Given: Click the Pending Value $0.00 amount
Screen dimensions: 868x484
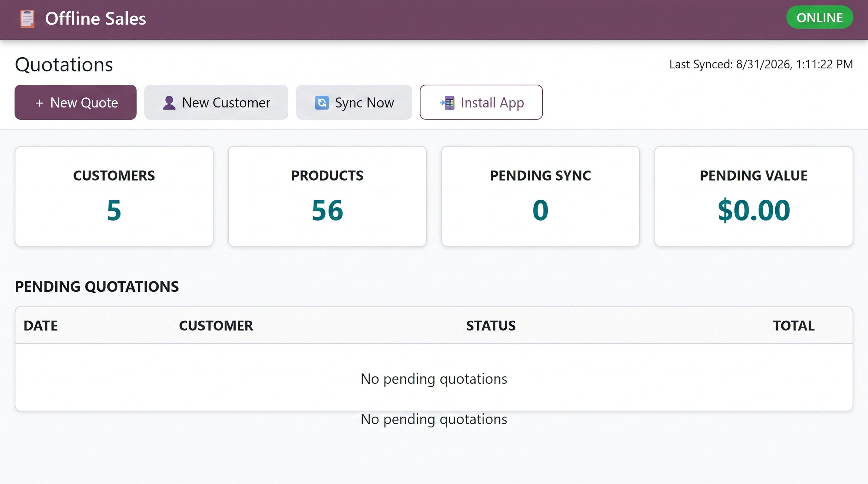Looking at the screenshot, I should coord(754,210).
